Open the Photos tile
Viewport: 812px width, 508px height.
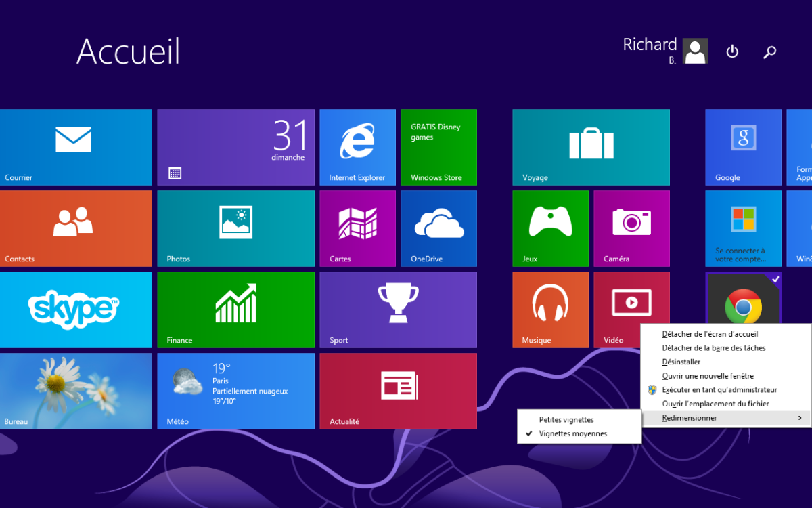235,228
